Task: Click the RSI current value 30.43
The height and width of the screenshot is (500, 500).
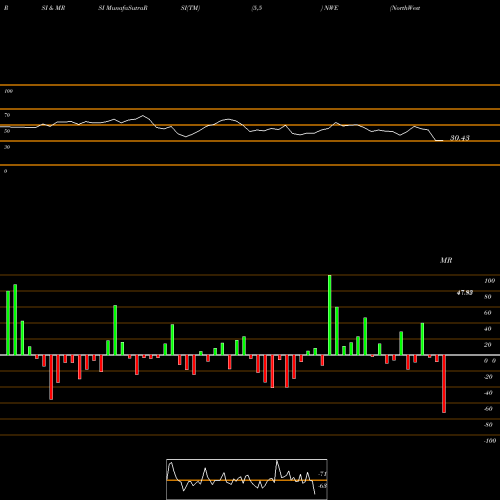Action: [460, 138]
